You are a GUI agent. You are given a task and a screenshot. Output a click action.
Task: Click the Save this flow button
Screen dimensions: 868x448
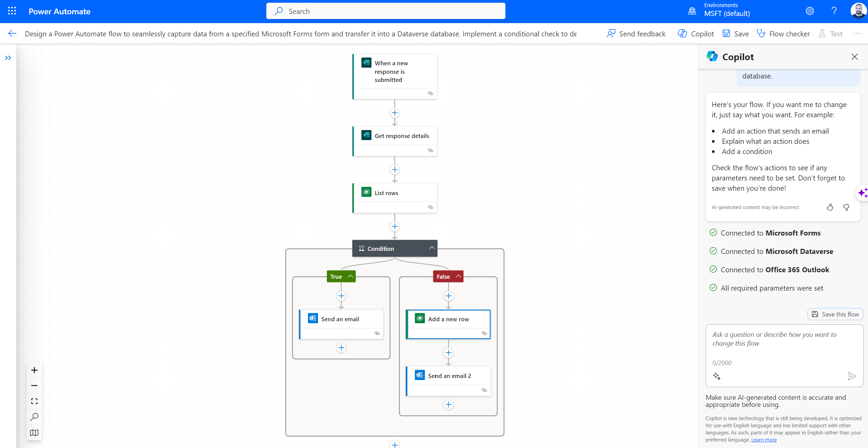click(x=835, y=314)
